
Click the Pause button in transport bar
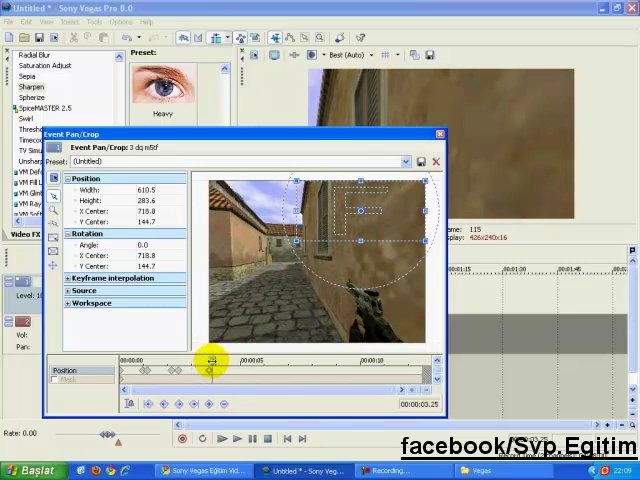[253, 439]
